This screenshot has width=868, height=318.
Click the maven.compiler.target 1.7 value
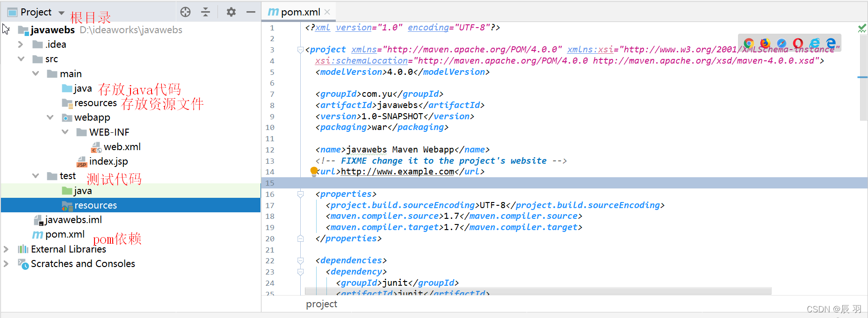coord(451,227)
